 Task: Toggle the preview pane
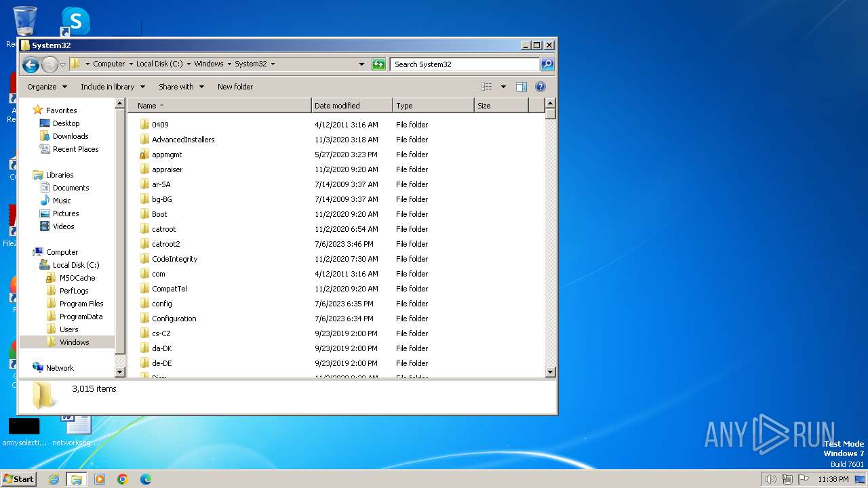click(x=521, y=87)
